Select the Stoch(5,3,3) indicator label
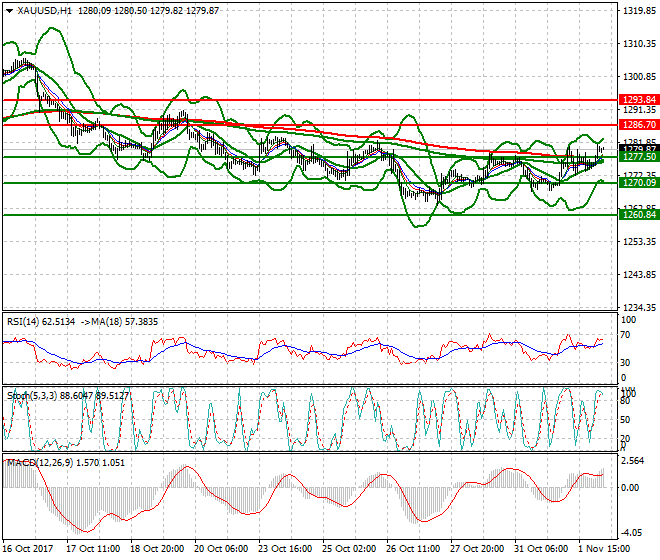This screenshot has width=660, height=560. pos(30,396)
